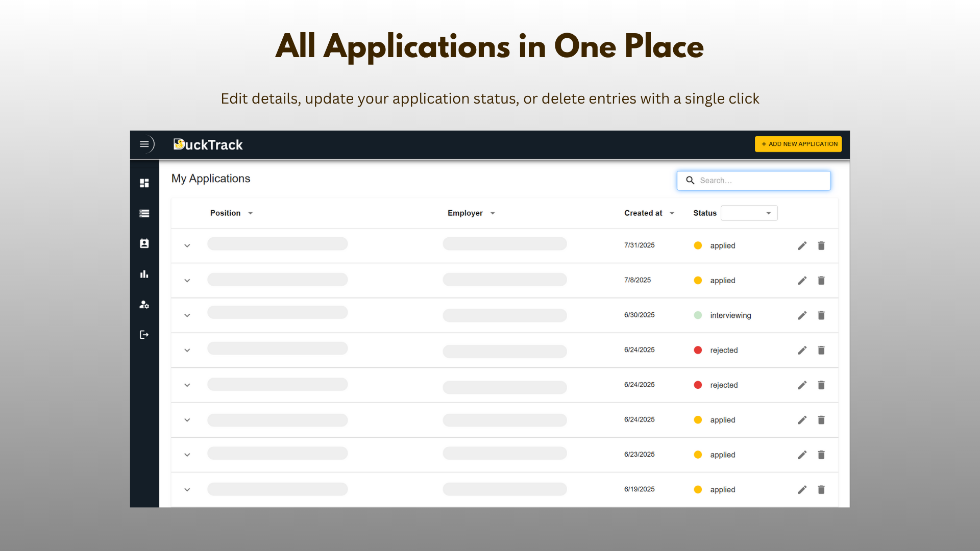
Task: Expand the 7/8/2025 application row chevron
Action: click(x=187, y=281)
